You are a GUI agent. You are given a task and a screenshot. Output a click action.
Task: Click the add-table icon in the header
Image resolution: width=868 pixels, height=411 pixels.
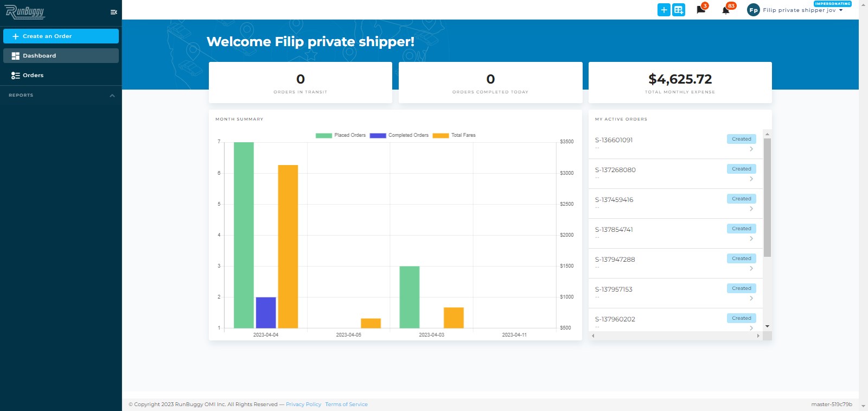[679, 10]
